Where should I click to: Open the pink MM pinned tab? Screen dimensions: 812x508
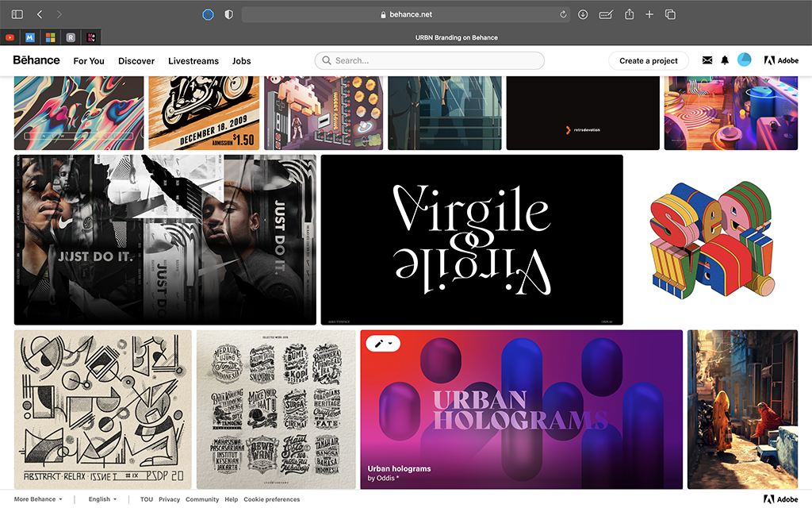click(91, 37)
